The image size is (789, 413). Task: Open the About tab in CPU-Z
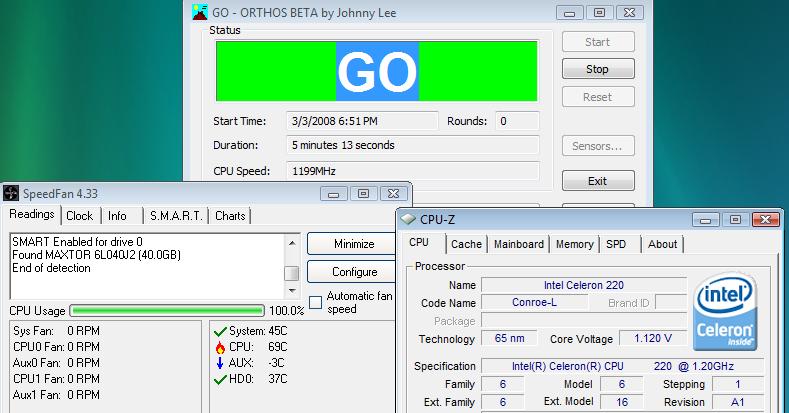(662, 244)
